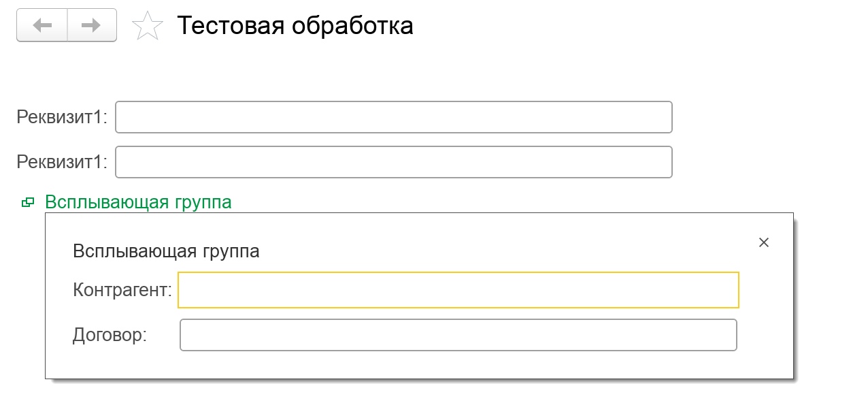Click the second Реквизит1 label
Viewport: 868px width, 418px height.
click(x=62, y=162)
